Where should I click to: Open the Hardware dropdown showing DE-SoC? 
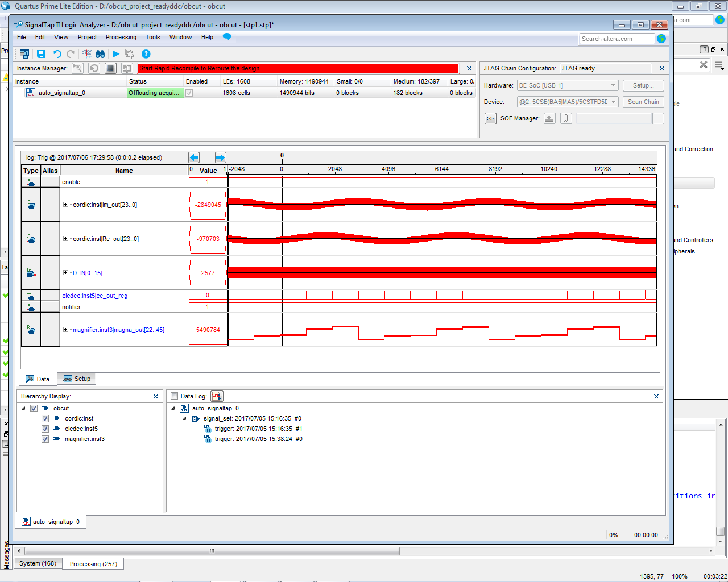coord(567,85)
